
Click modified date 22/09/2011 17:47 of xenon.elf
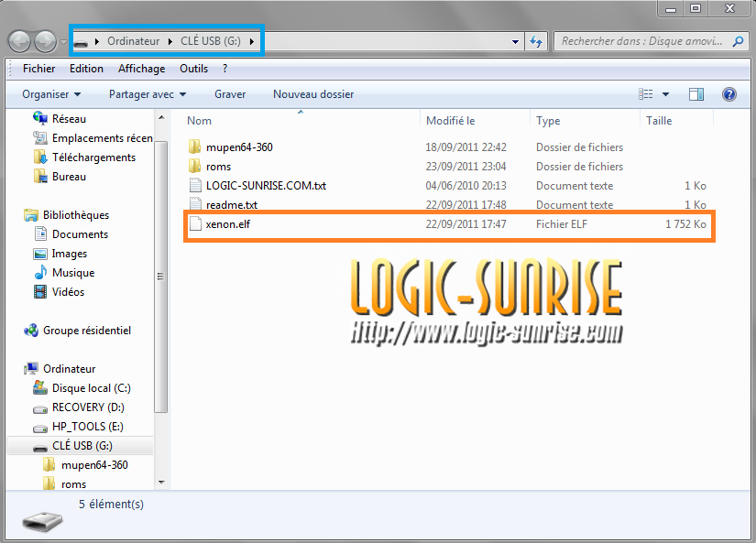[466, 224]
